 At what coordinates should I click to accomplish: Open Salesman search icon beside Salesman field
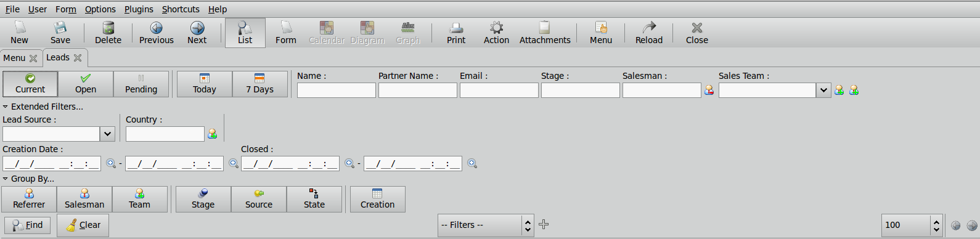coord(709,90)
